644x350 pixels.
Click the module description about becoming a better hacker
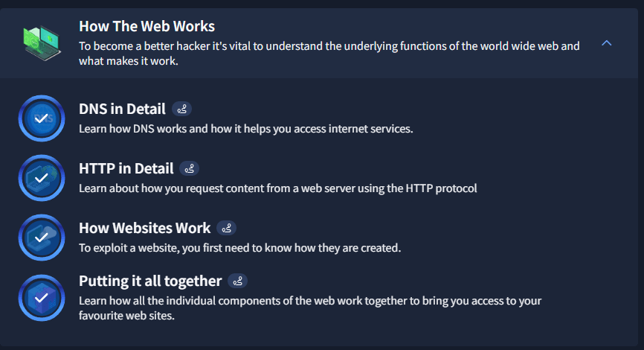pos(329,54)
